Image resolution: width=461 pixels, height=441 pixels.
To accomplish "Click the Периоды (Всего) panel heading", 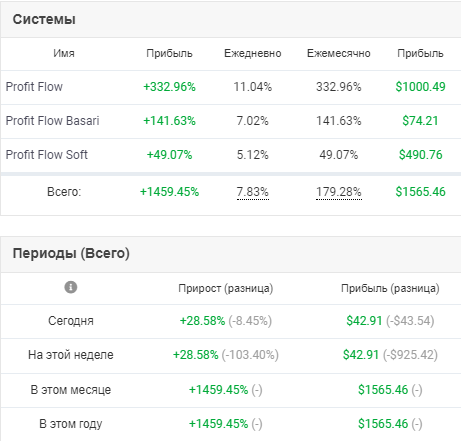I will (x=71, y=253).
